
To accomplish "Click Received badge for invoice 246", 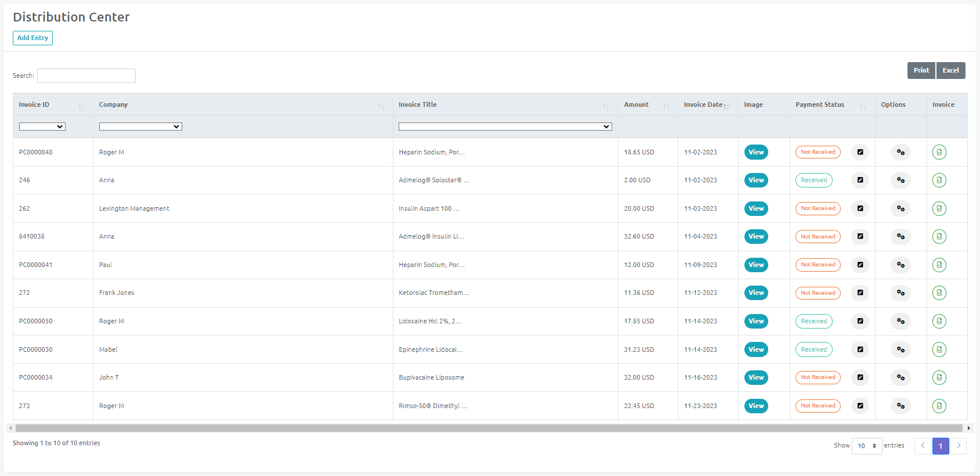I will click(x=814, y=180).
